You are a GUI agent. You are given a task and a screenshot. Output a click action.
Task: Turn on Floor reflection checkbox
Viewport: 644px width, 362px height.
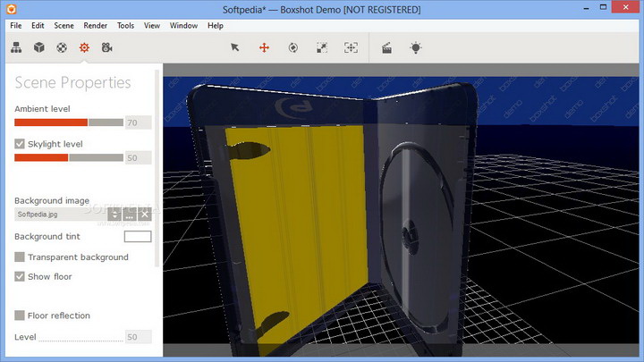pyautogui.click(x=21, y=316)
